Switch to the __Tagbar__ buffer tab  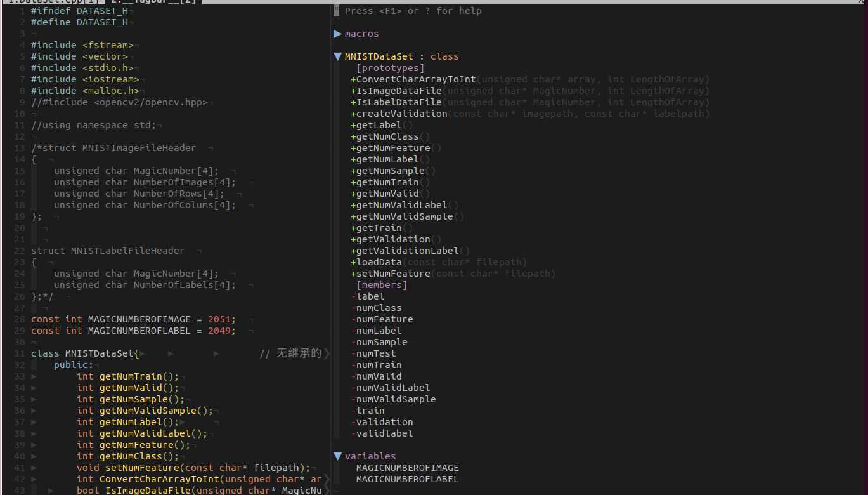pos(153,2)
